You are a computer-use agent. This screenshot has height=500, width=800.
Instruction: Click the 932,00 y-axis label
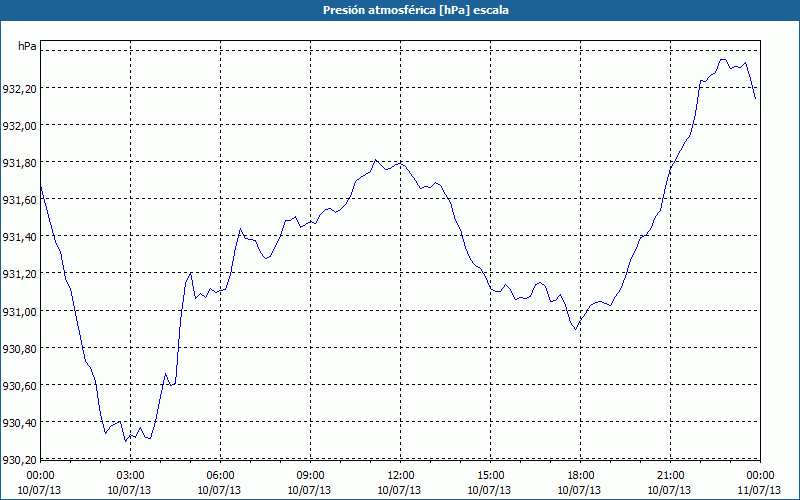click(19, 126)
